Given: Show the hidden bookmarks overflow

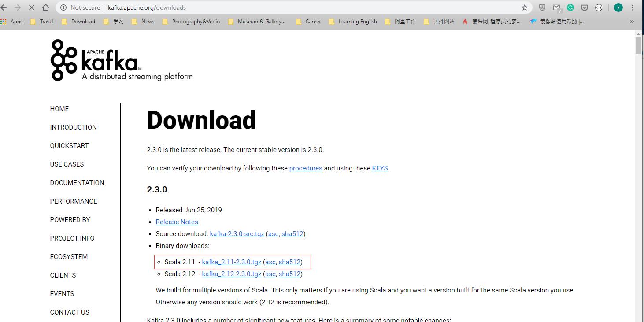Looking at the screenshot, I should [632, 22].
